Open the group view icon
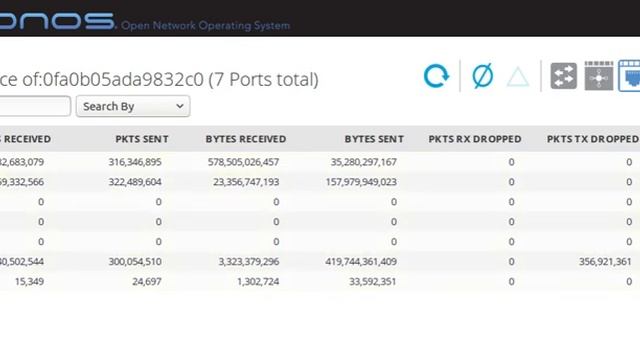The width and height of the screenshot is (640, 360). pyautogui.click(x=599, y=76)
